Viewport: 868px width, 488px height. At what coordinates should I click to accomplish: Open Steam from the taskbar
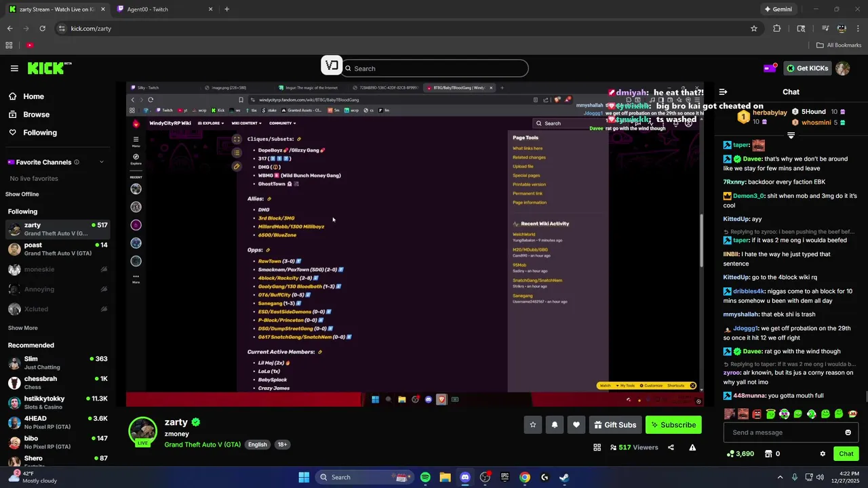click(564, 477)
